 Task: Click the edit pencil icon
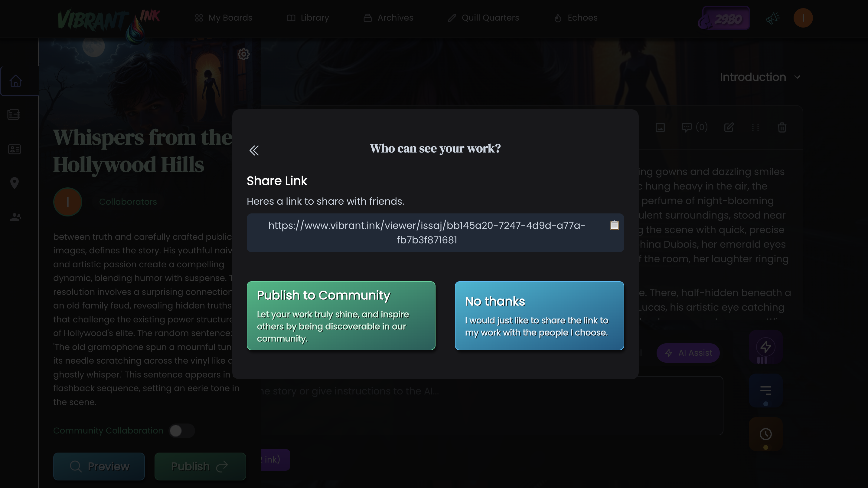[729, 127]
